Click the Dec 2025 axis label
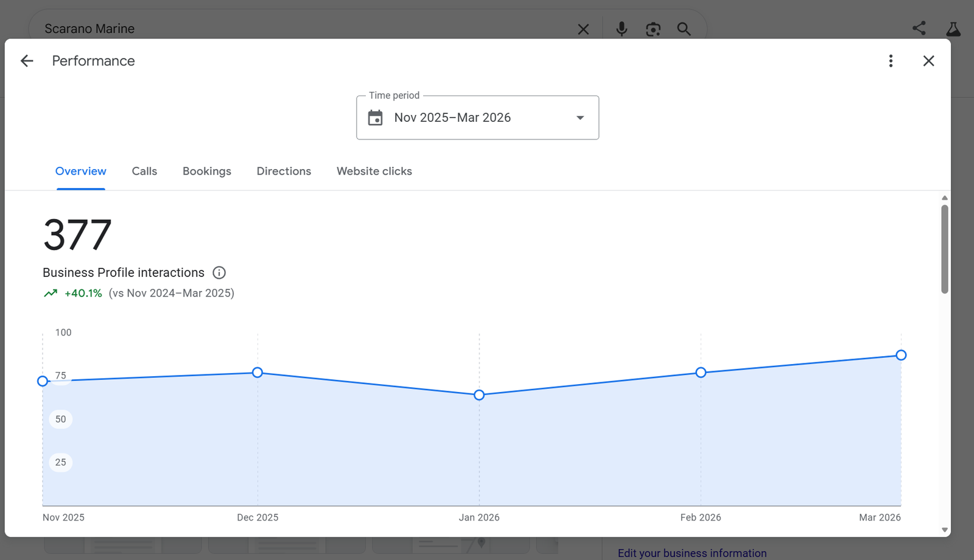This screenshot has width=974, height=560. pyautogui.click(x=258, y=517)
